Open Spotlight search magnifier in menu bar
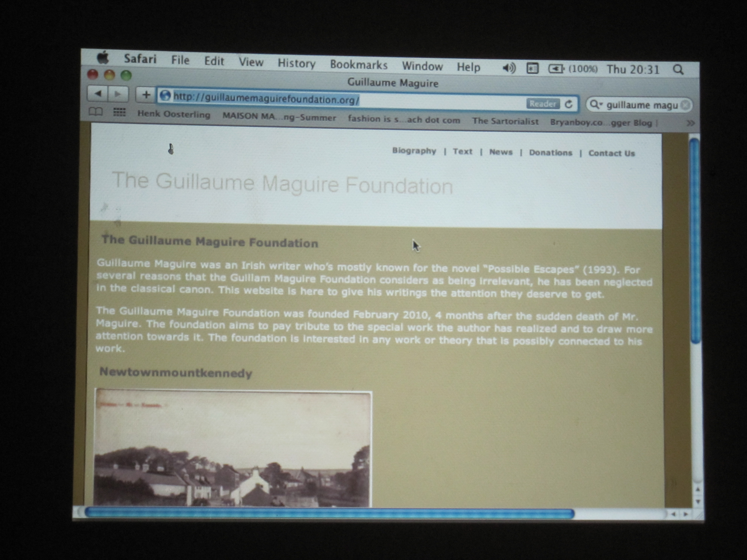 [x=678, y=70]
